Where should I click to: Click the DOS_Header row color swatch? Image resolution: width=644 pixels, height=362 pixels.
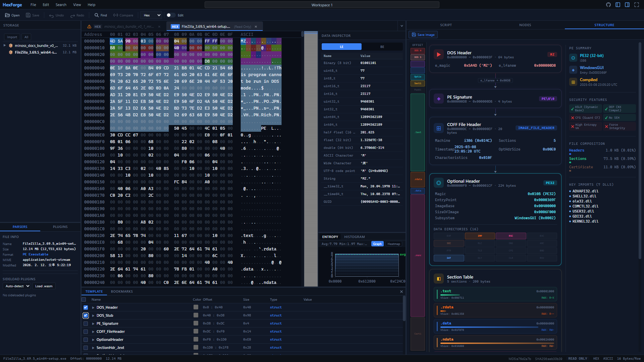(x=196, y=307)
